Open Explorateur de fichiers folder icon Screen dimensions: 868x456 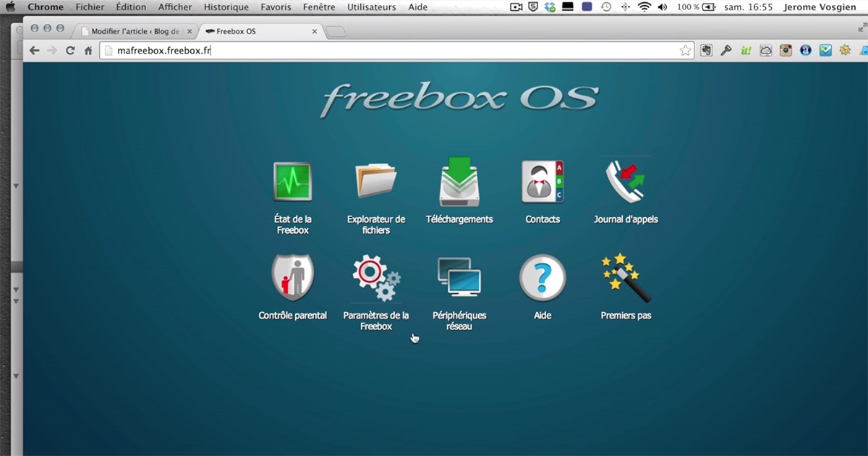[376, 182]
